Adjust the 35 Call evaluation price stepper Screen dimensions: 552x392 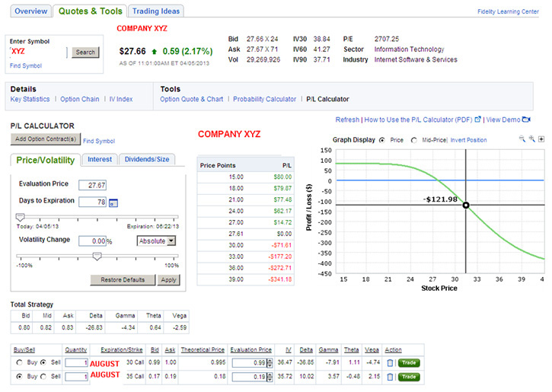point(269,376)
